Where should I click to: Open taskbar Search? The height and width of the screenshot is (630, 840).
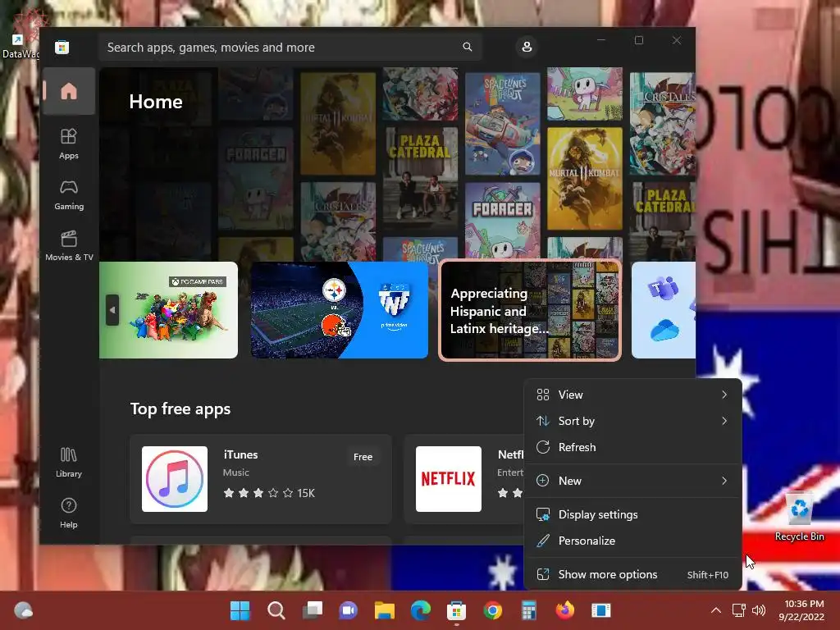pyautogui.click(x=276, y=610)
